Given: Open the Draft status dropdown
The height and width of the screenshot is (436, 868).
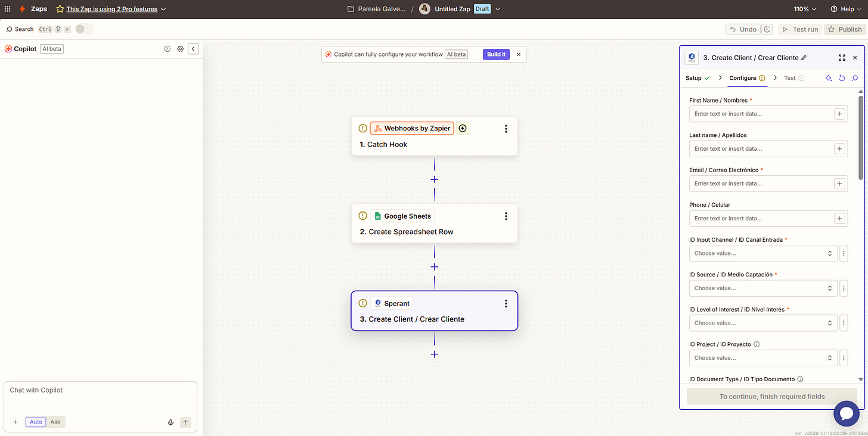Looking at the screenshot, I should pyautogui.click(x=497, y=9).
